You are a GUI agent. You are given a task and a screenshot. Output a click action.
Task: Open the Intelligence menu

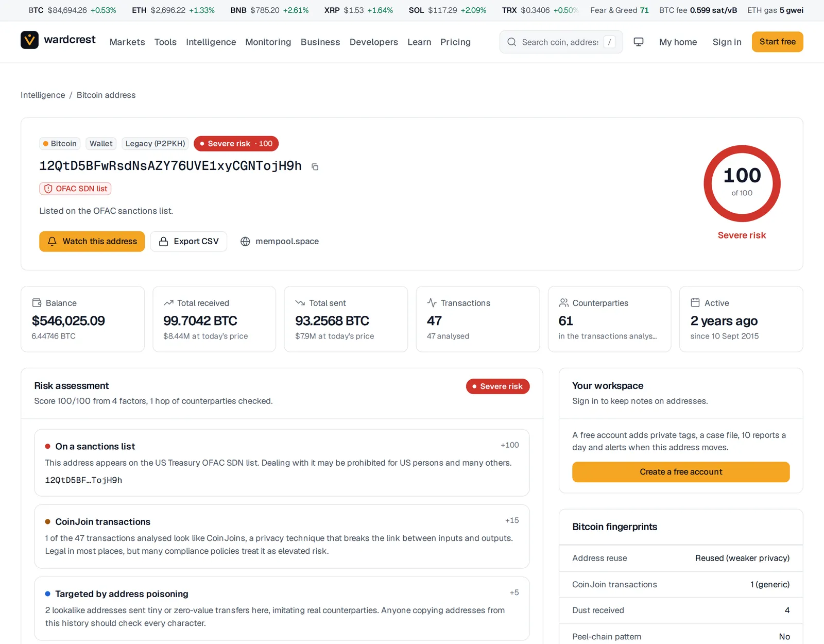click(x=211, y=42)
